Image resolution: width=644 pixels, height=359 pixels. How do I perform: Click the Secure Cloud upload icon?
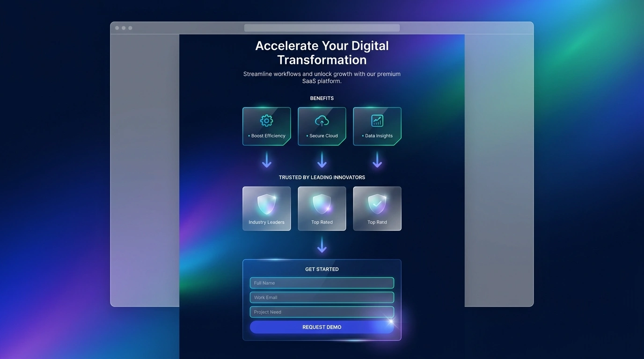(x=322, y=121)
